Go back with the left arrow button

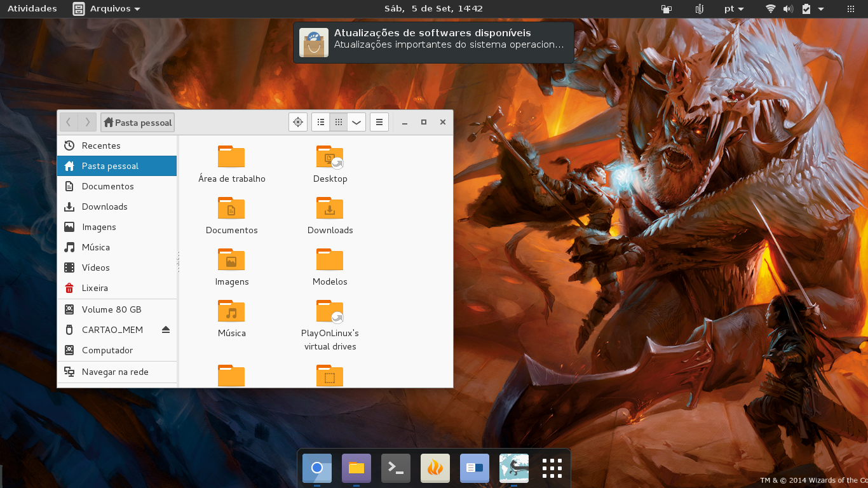[x=69, y=122]
